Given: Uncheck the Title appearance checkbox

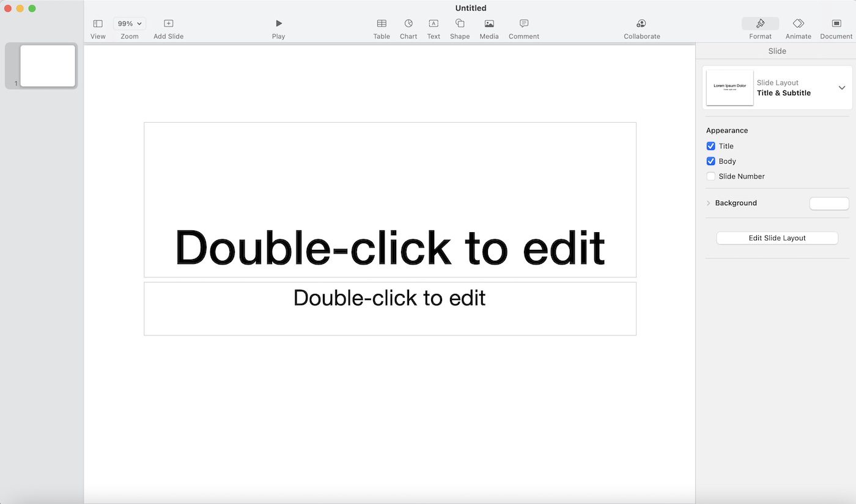Looking at the screenshot, I should pos(711,146).
